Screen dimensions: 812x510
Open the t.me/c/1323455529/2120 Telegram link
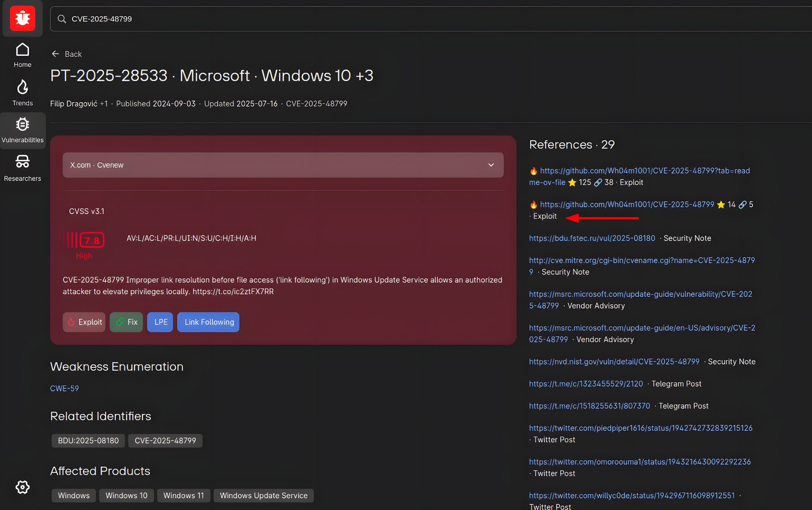586,384
